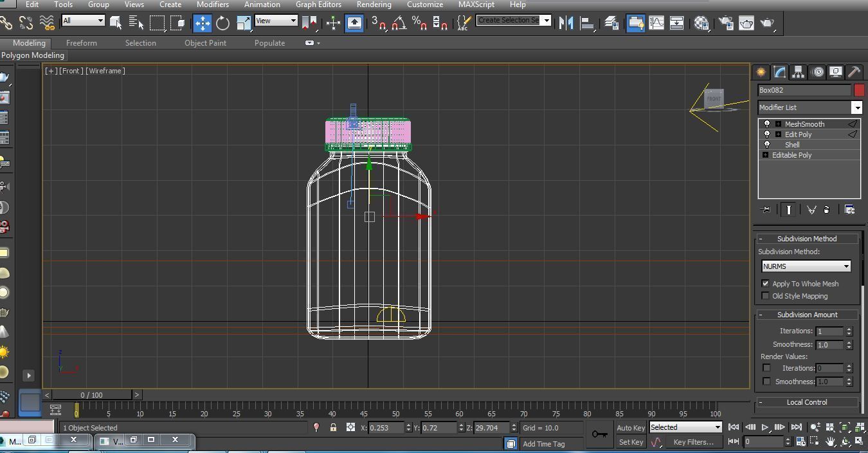Click the Render Production teapot icon

[768, 23]
